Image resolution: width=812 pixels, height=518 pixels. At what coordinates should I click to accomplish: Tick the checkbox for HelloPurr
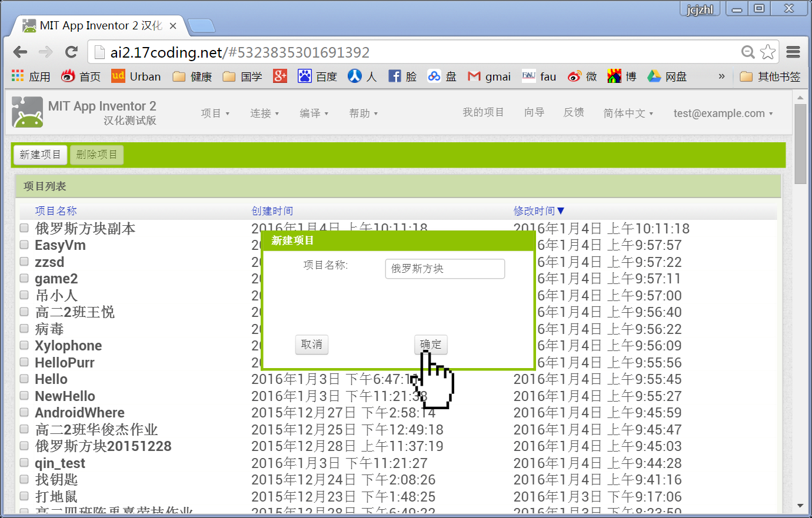(x=24, y=362)
